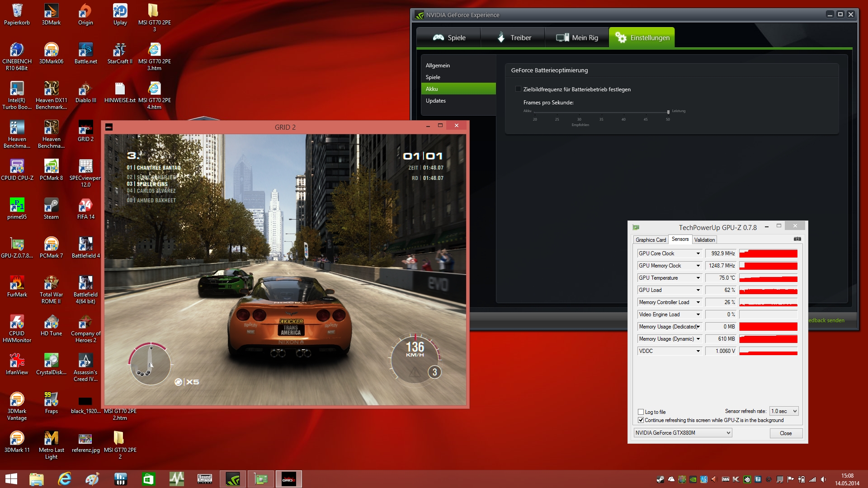
Task: Open the Windows Start button on the taskbar
Action: point(11,479)
